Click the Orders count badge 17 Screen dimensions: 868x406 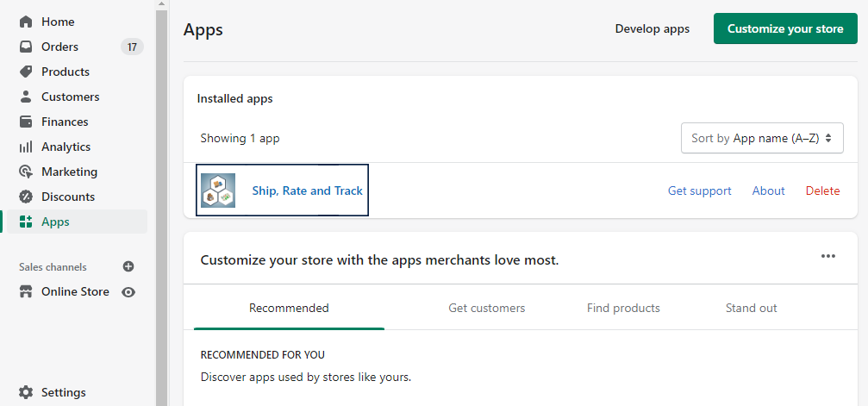[x=132, y=47]
